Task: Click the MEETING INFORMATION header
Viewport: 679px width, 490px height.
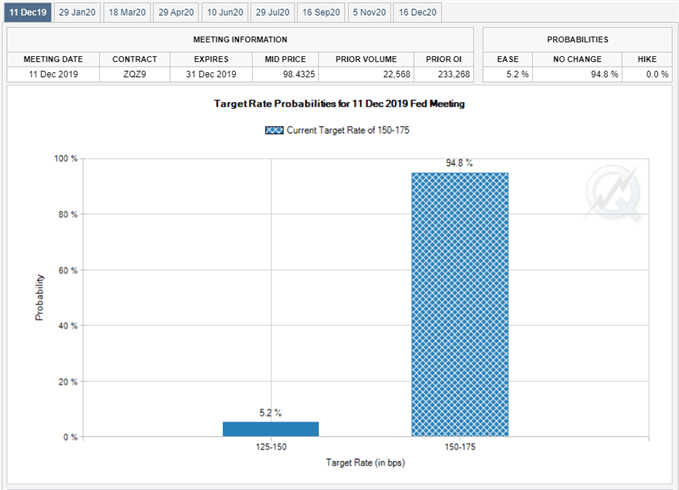Action: 240,40
